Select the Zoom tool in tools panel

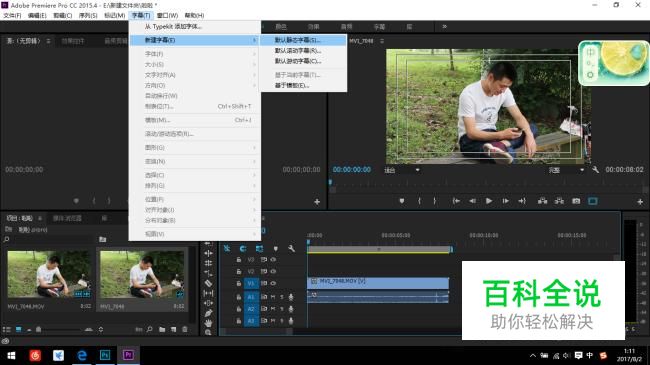pyautogui.click(x=209, y=332)
